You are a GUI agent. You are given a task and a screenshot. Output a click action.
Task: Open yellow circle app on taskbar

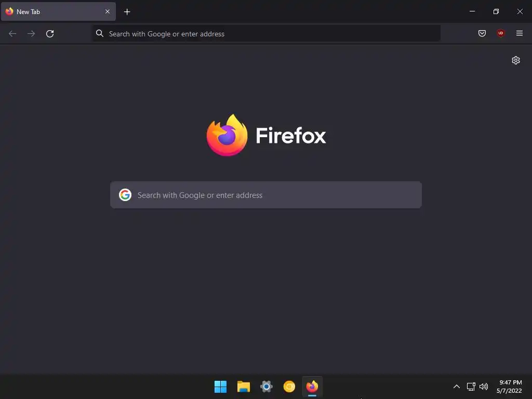[x=289, y=387]
